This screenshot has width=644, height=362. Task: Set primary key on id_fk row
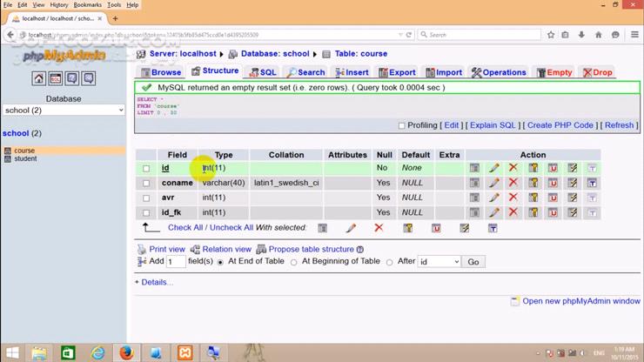(x=533, y=212)
